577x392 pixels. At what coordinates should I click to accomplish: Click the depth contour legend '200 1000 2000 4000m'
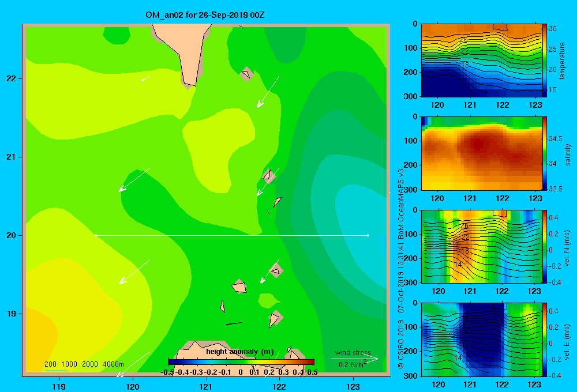pyautogui.click(x=84, y=364)
